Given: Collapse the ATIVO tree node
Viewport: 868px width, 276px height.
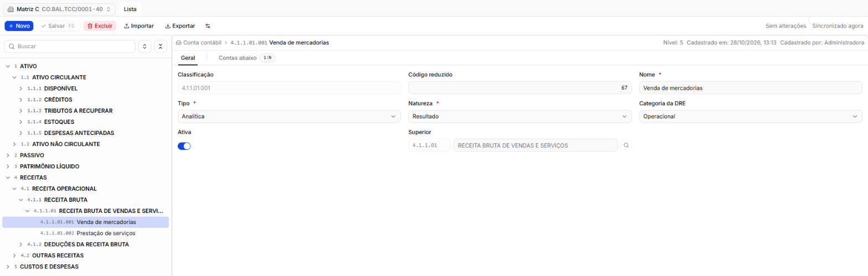Looking at the screenshot, I should click(8, 66).
